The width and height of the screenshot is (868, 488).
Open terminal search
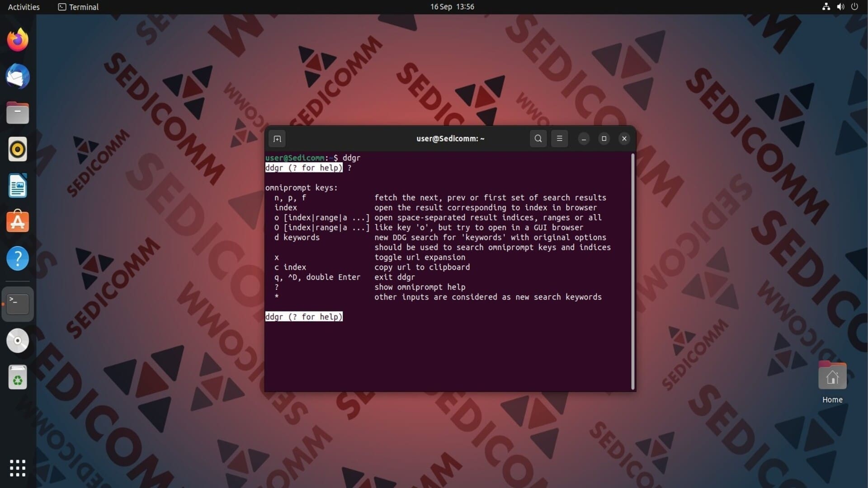point(538,139)
